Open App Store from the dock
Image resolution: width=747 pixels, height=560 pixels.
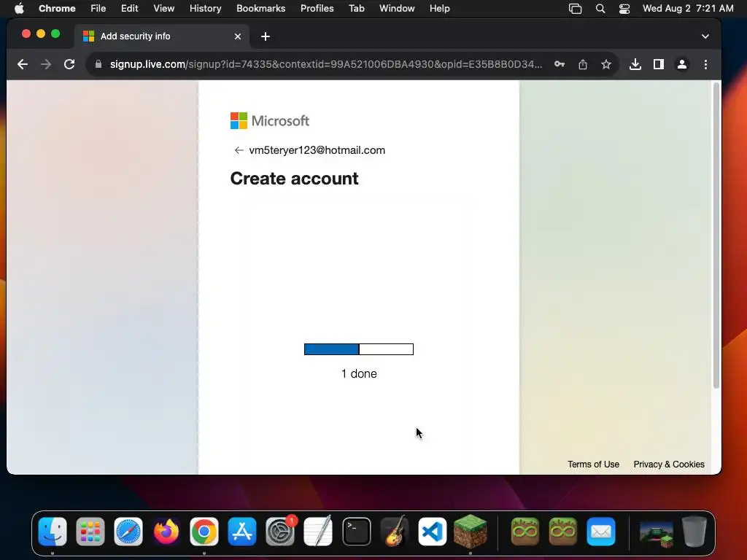tap(242, 532)
